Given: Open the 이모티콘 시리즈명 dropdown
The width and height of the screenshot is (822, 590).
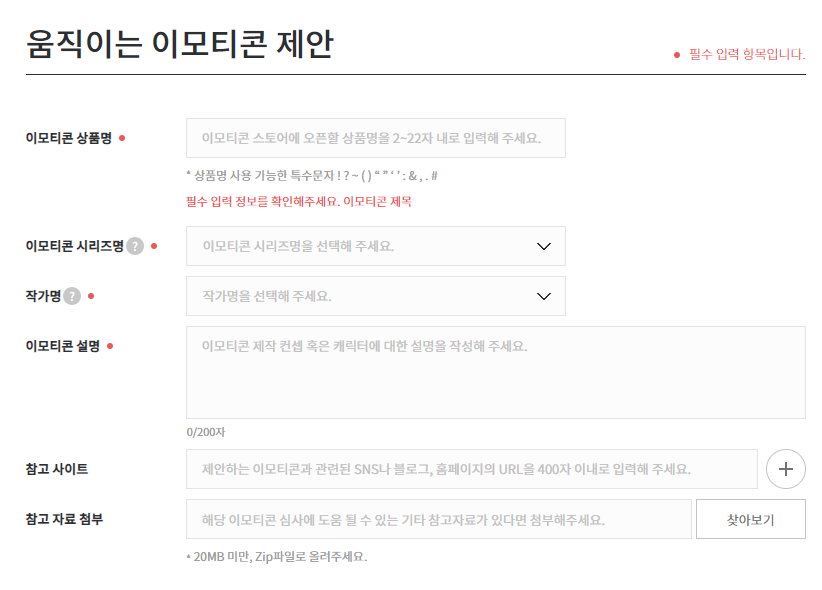Looking at the screenshot, I should point(376,246).
